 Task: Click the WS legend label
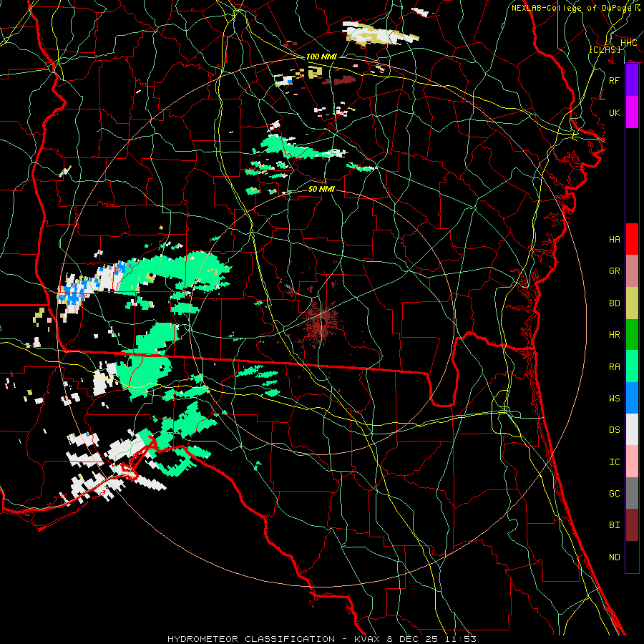(615, 399)
